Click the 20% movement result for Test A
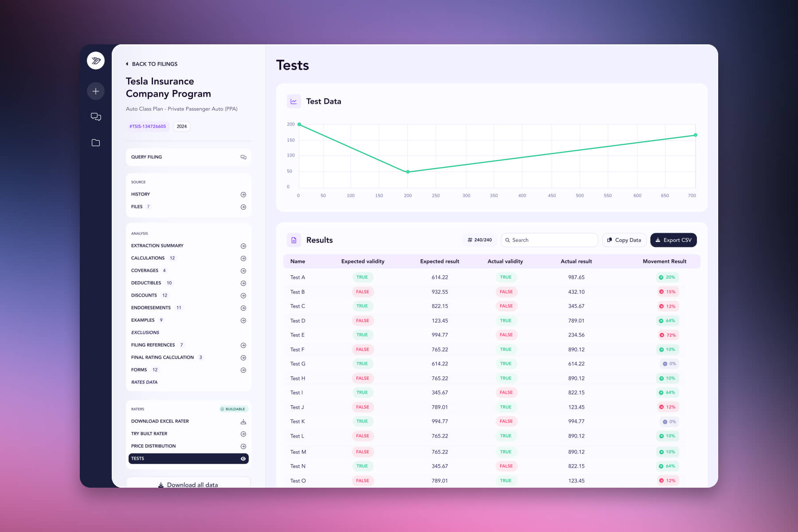Image resolution: width=798 pixels, height=532 pixels. pyautogui.click(x=667, y=277)
